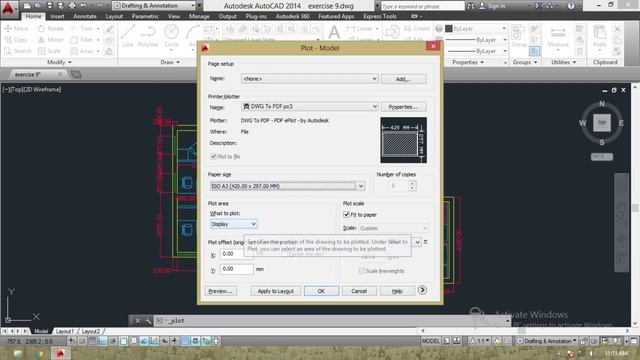Select the Copy tool in Modify panel
The image size is (640, 360).
16,40
